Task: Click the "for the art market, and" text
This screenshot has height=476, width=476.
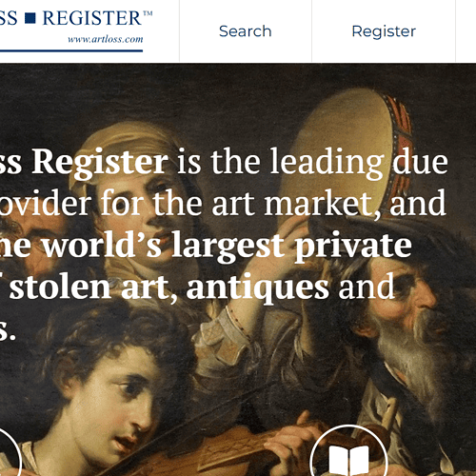Action: click(x=273, y=204)
